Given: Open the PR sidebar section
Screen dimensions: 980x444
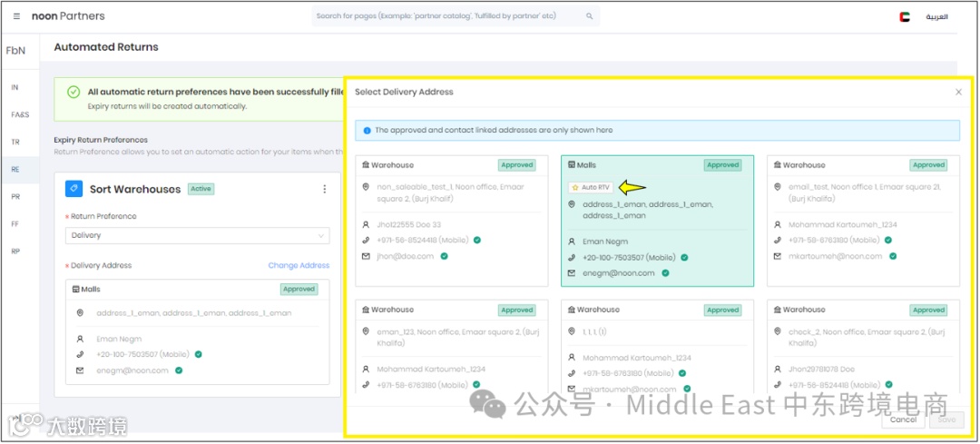Looking at the screenshot, I should coord(15,196).
